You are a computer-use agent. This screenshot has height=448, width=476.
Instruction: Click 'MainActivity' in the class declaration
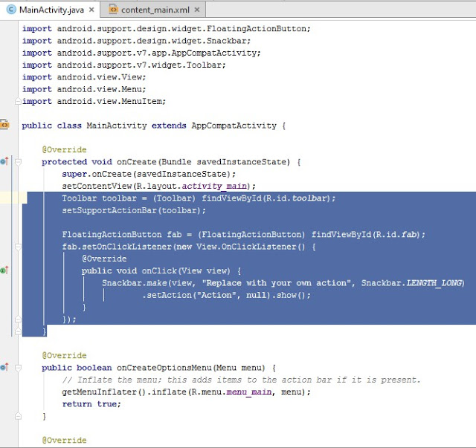tap(117, 126)
